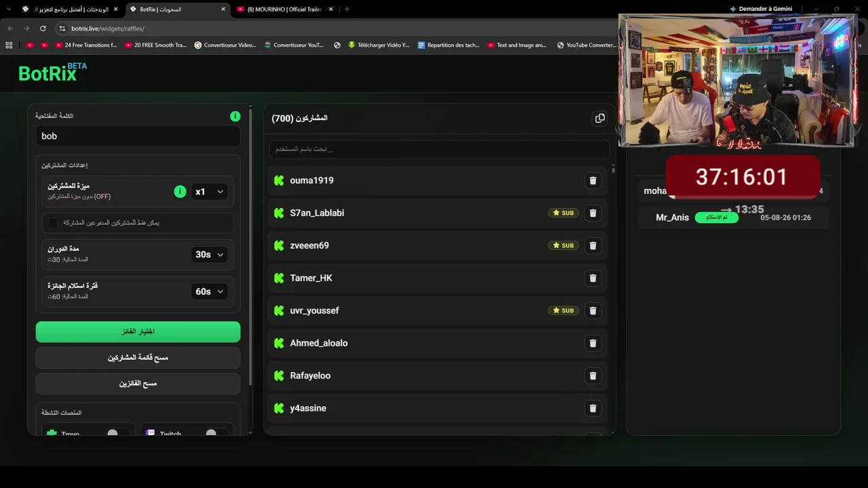Switch to the first الويدجتات browser tab
This screenshot has width=868, height=488.
[69, 9]
